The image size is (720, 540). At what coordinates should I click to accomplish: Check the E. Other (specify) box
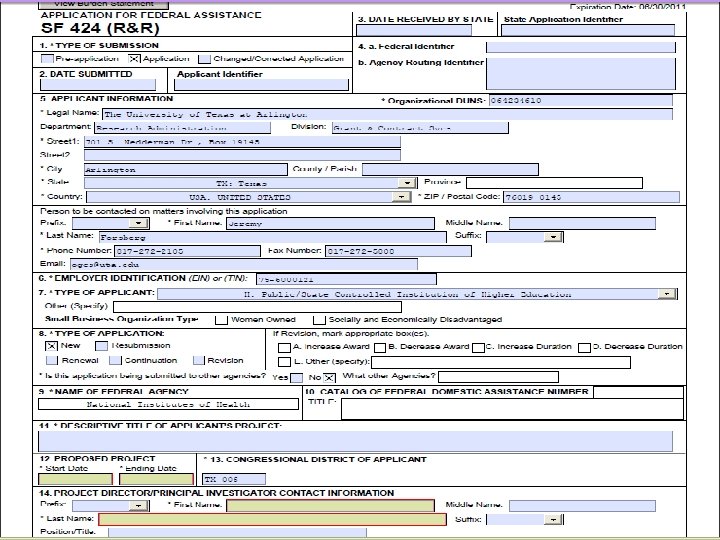click(284, 362)
